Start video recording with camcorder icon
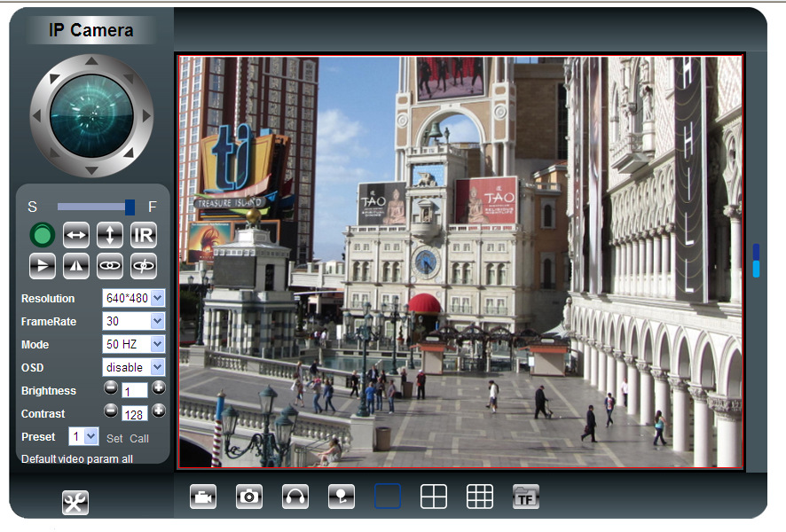Screen dimensions: 786x532 coord(203,497)
